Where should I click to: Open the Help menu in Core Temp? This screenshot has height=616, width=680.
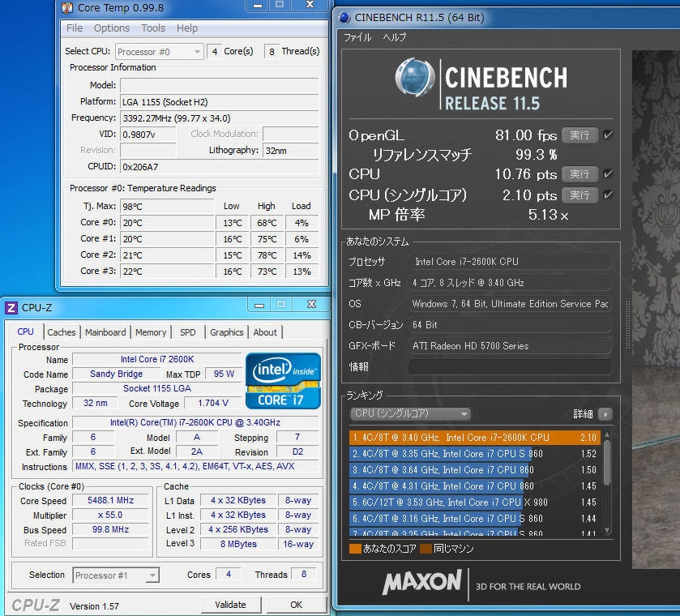click(187, 28)
